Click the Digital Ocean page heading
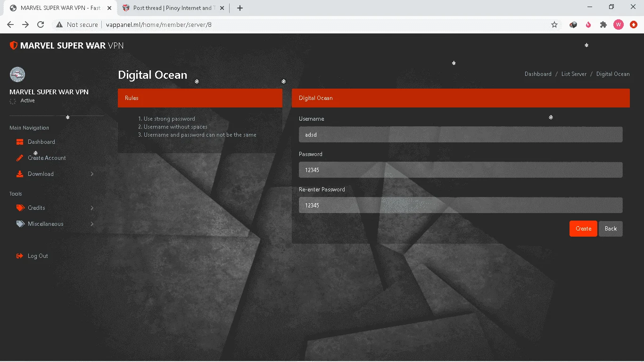The width and height of the screenshot is (644, 362). click(152, 75)
